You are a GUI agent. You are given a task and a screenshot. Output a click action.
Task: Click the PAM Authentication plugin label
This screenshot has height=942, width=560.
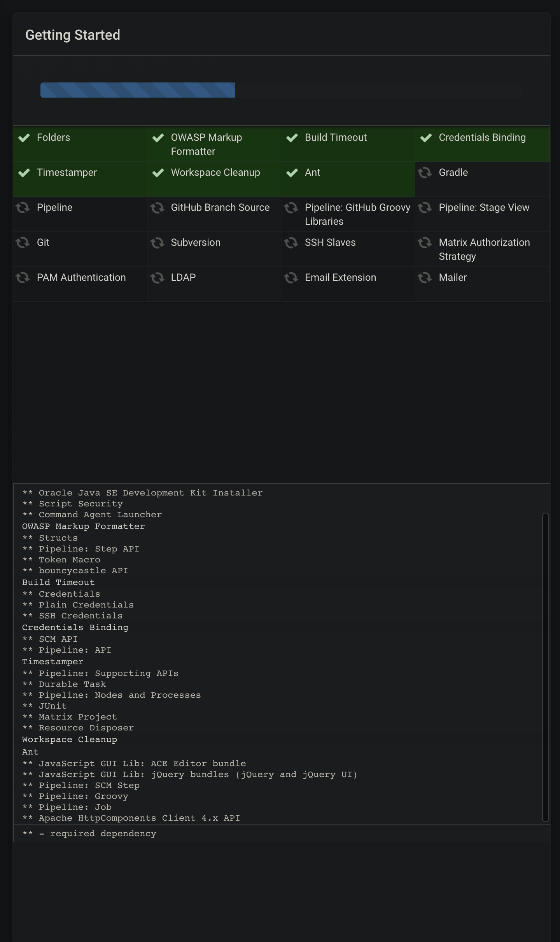point(81,277)
